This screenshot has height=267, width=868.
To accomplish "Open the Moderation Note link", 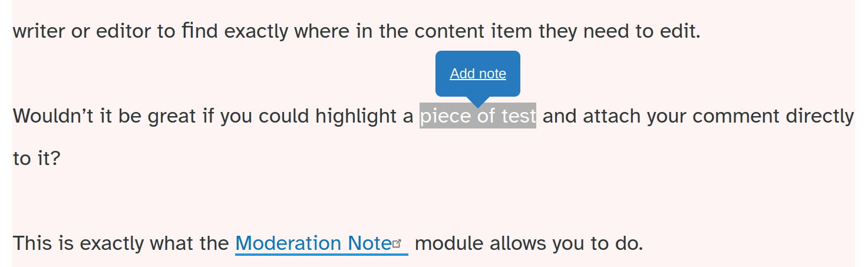I will [313, 243].
